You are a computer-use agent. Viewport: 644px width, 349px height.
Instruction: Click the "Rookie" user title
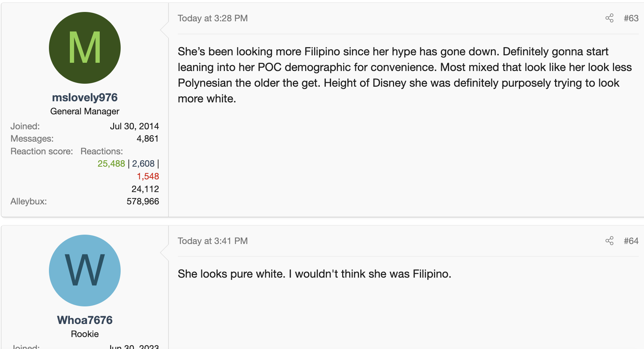pos(85,334)
